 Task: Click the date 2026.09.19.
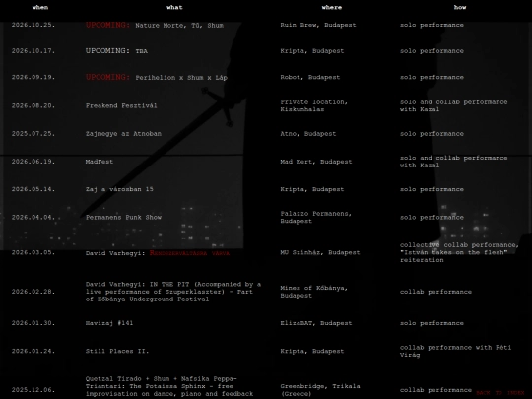pyautogui.click(x=33, y=77)
